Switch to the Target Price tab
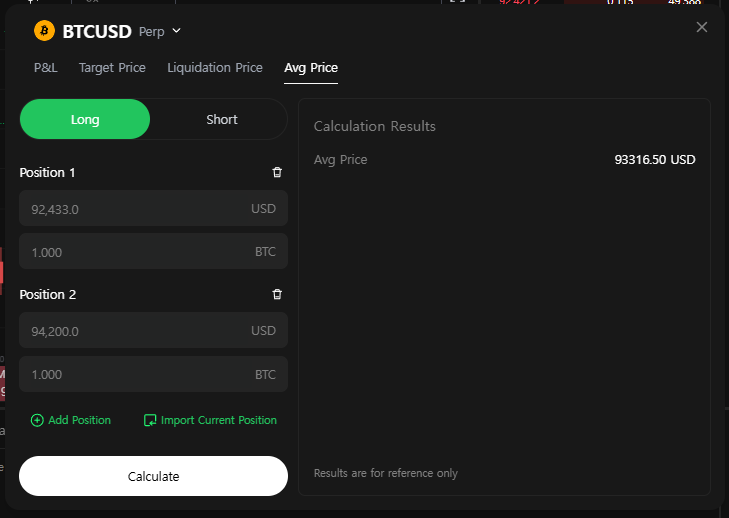Image resolution: width=729 pixels, height=518 pixels. point(112,68)
